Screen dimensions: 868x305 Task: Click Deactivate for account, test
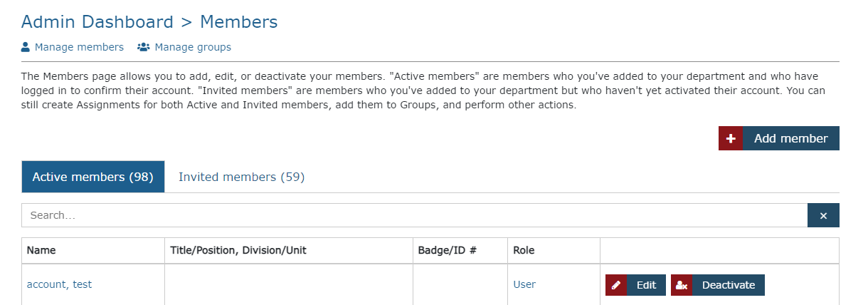[x=718, y=285]
